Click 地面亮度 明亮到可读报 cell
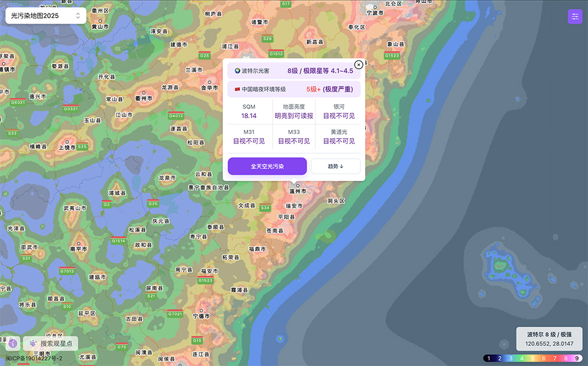 coord(294,112)
